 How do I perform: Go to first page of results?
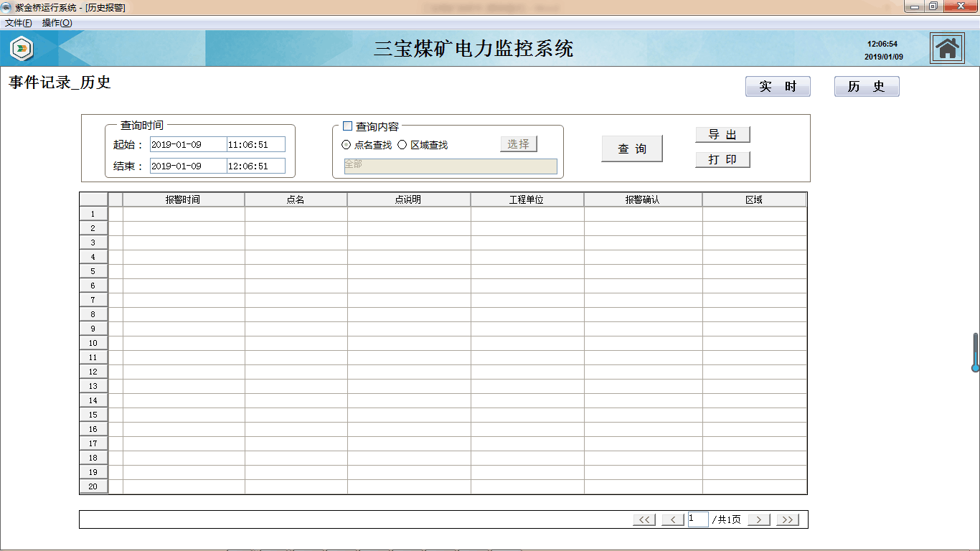(644, 519)
